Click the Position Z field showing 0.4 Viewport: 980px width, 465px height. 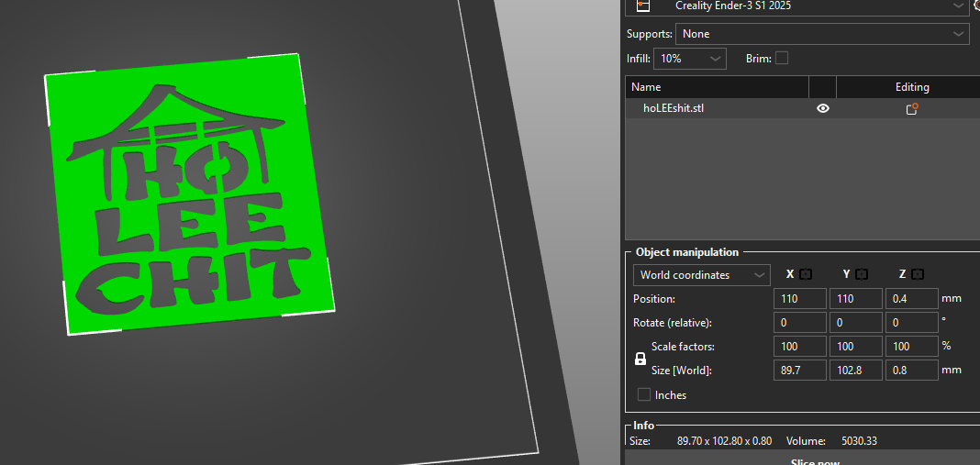(912, 299)
